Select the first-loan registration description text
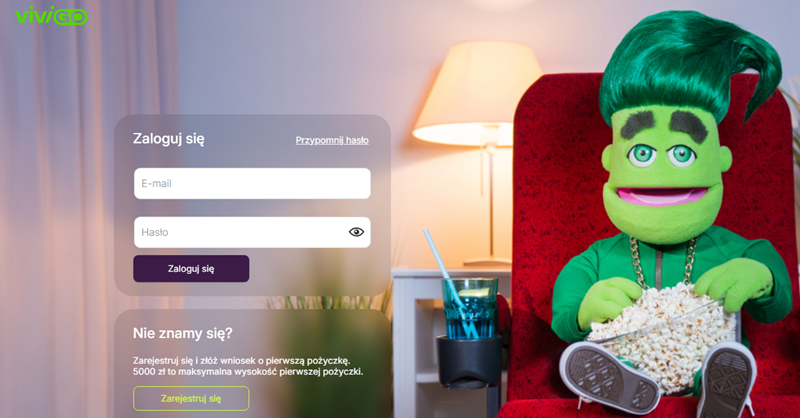This screenshot has height=418, width=800. tap(248, 366)
